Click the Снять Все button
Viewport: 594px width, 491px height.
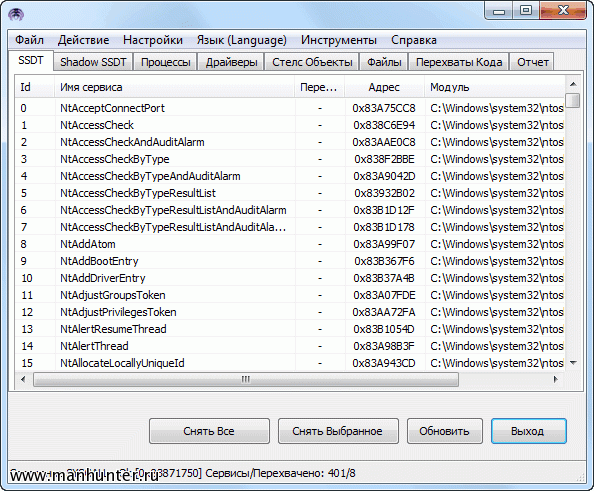click(x=209, y=431)
